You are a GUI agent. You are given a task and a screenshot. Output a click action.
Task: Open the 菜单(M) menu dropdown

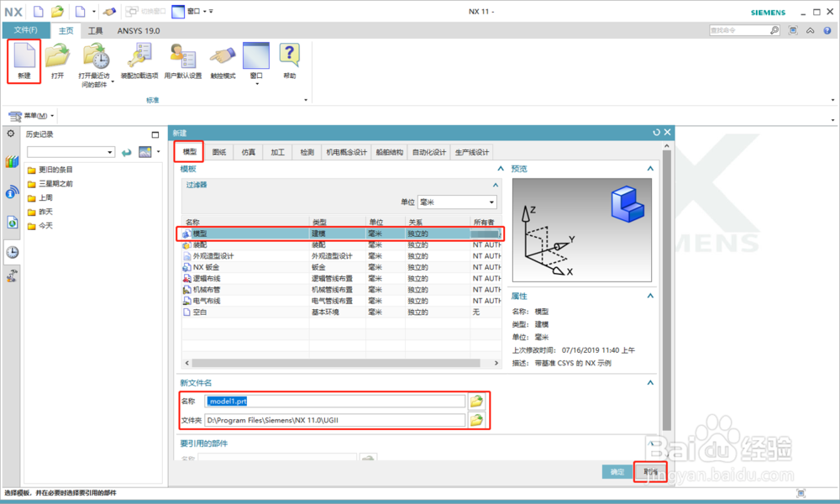(x=31, y=116)
